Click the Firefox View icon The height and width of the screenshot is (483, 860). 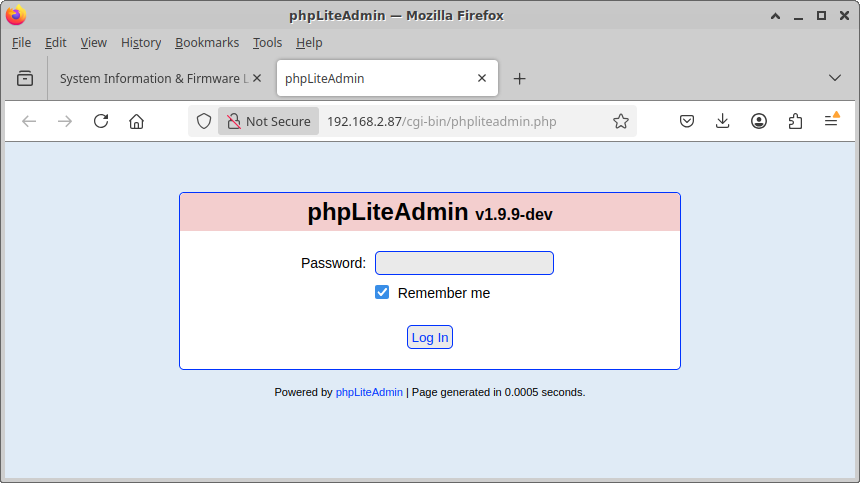pyautogui.click(x=25, y=78)
